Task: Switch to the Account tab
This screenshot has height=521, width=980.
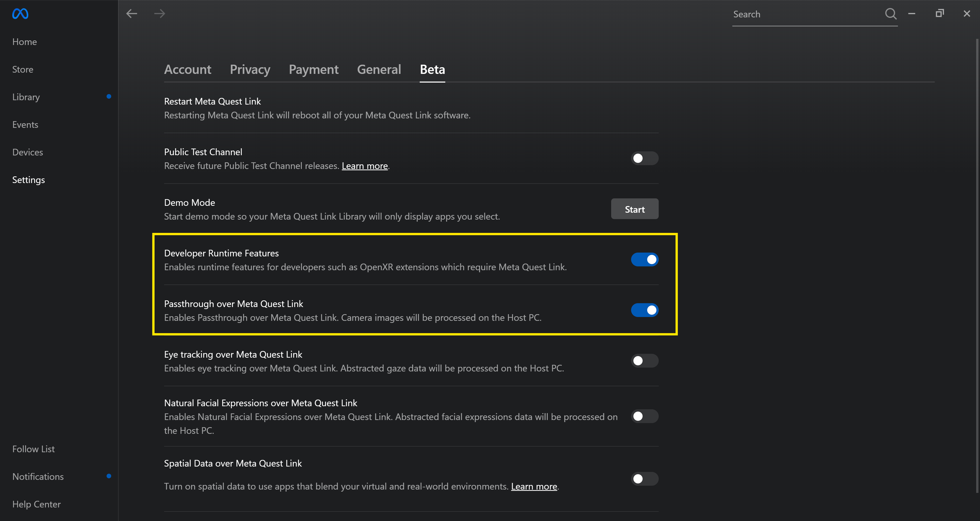Action: click(188, 69)
